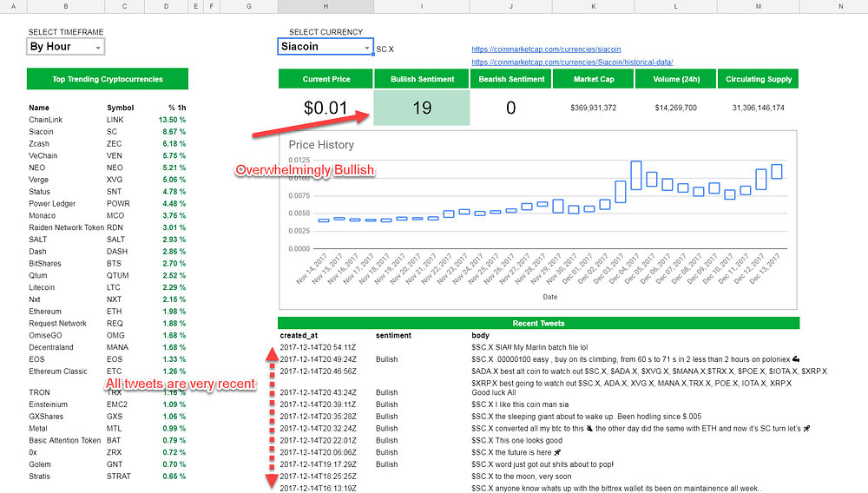
Task: Select column B header
Action: pos(66,6)
